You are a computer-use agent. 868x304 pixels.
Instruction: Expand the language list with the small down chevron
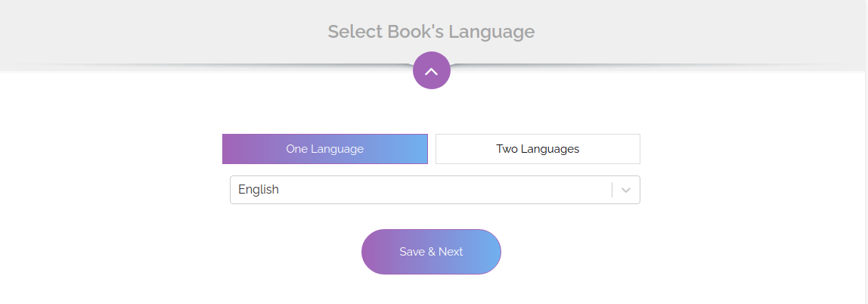tap(626, 190)
